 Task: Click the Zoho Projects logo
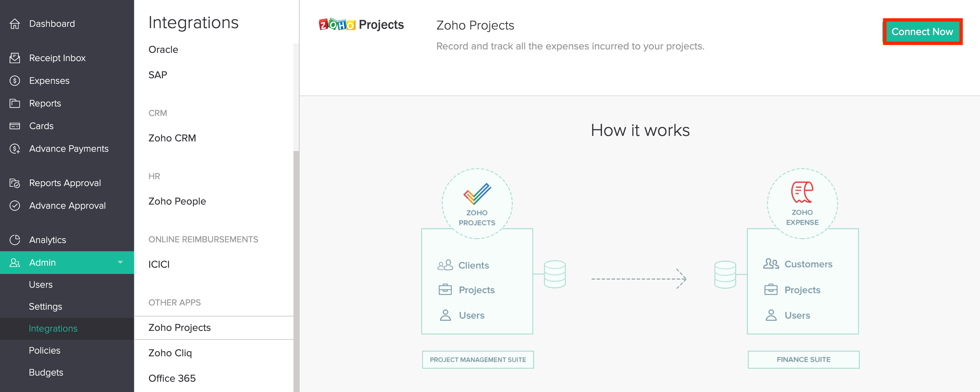coord(361,25)
